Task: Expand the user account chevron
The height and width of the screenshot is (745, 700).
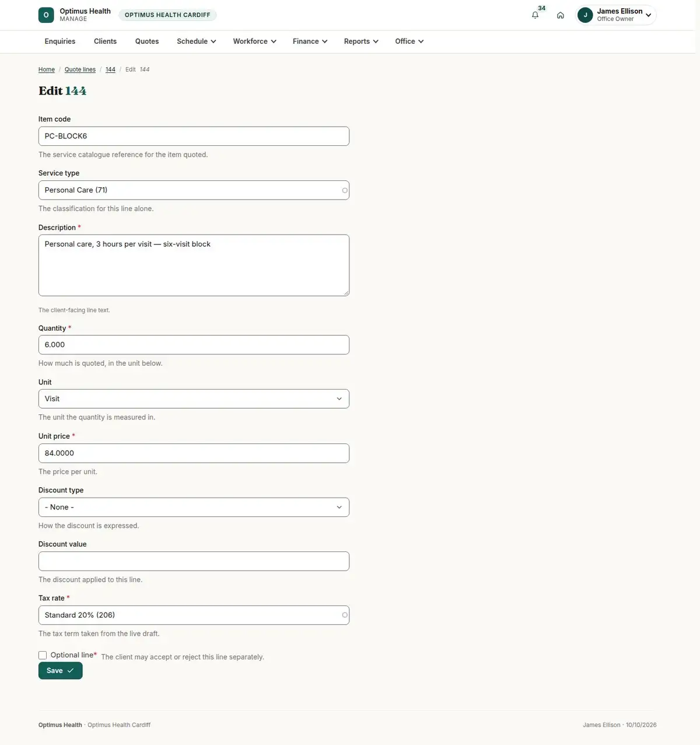Action: pos(648,15)
